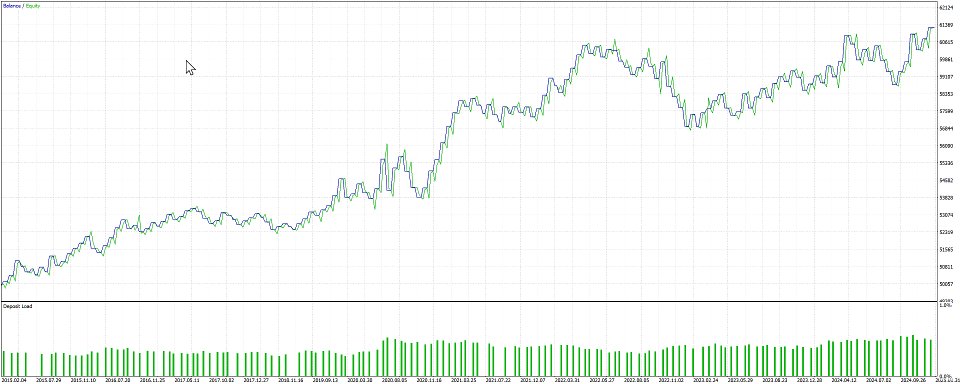Click the 2023.05.29 date axis label

(x=740, y=380)
